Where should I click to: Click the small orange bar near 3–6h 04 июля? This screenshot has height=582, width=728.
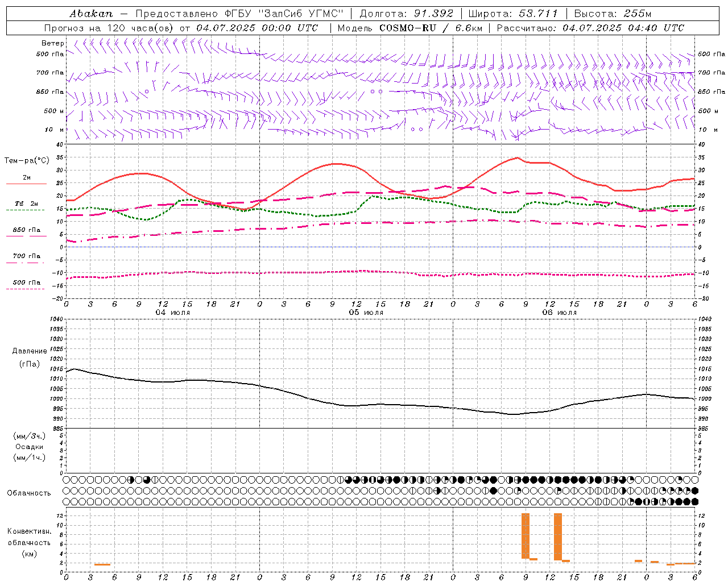tap(102, 564)
